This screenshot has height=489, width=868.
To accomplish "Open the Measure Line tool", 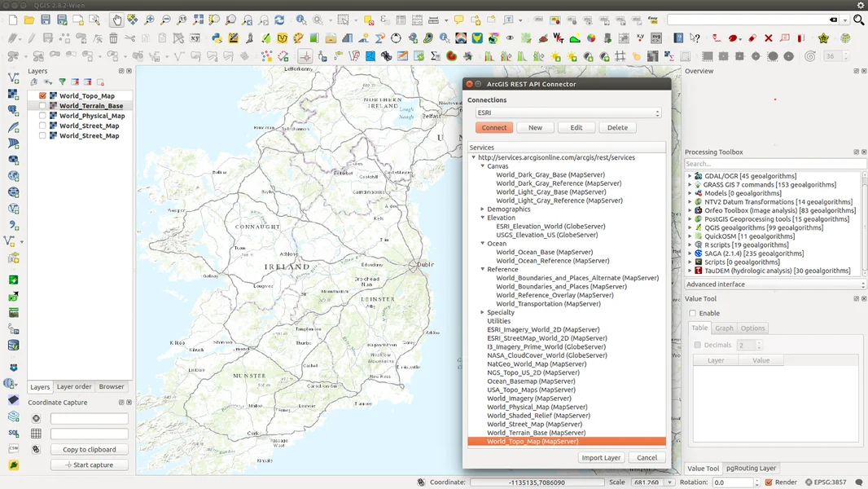I will click(432, 20).
